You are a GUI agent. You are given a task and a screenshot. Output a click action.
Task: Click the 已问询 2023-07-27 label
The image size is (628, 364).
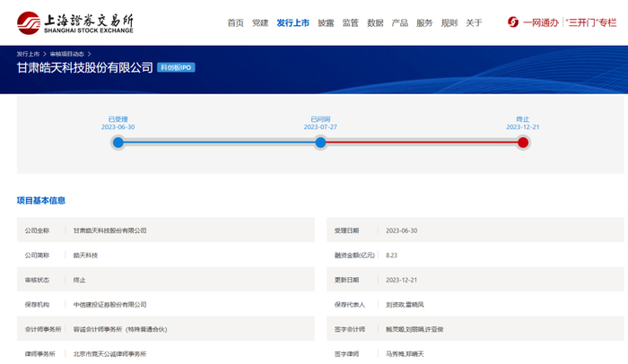320,123
